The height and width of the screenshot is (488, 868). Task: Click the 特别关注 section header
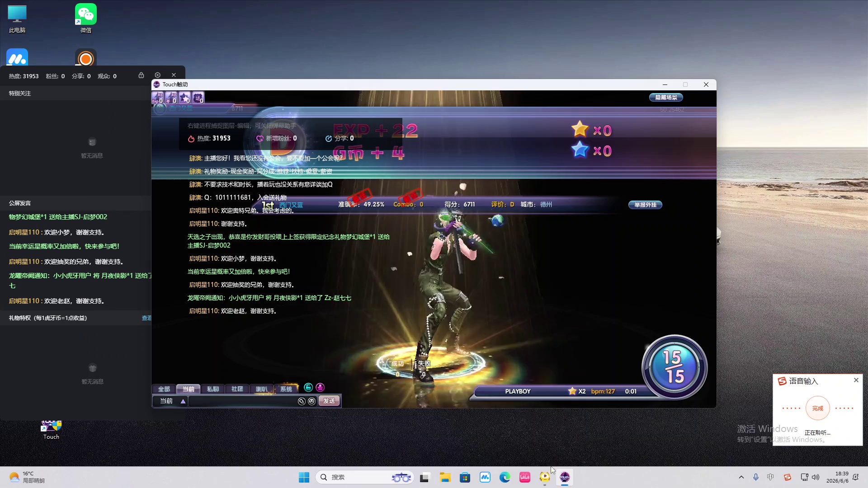click(x=20, y=94)
